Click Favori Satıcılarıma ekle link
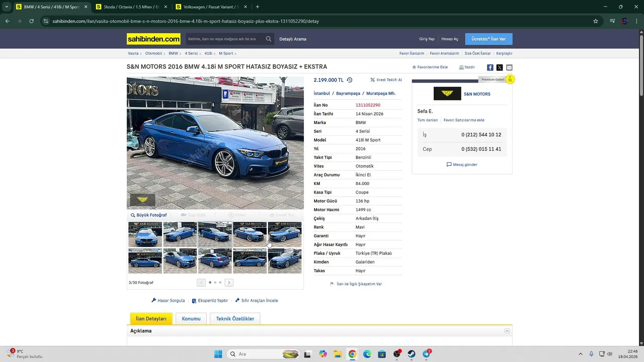 (464, 120)
